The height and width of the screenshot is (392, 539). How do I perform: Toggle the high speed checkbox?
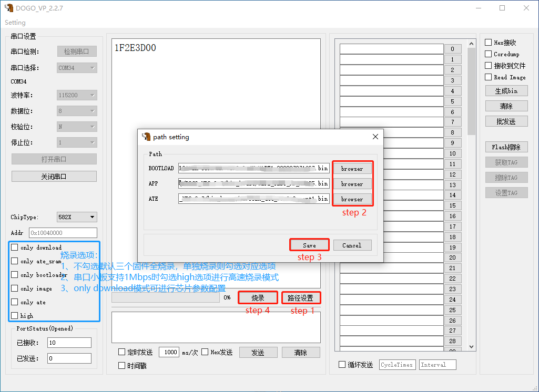14,315
